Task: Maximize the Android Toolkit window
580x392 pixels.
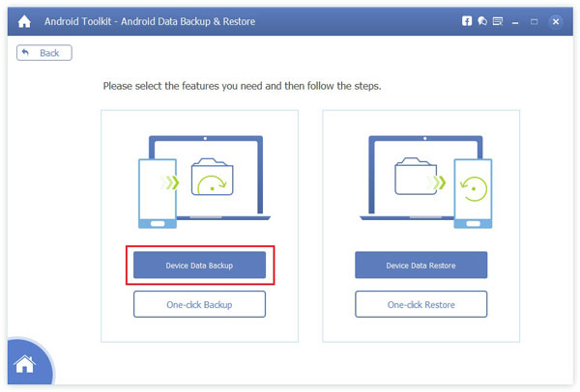Action: coord(535,22)
